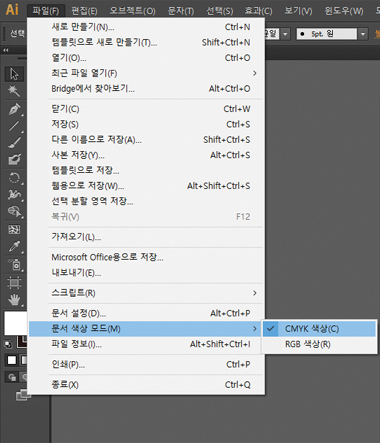Expand the 최근 파일 열기(F) submenu
This screenshot has height=443, width=380.
(147, 73)
